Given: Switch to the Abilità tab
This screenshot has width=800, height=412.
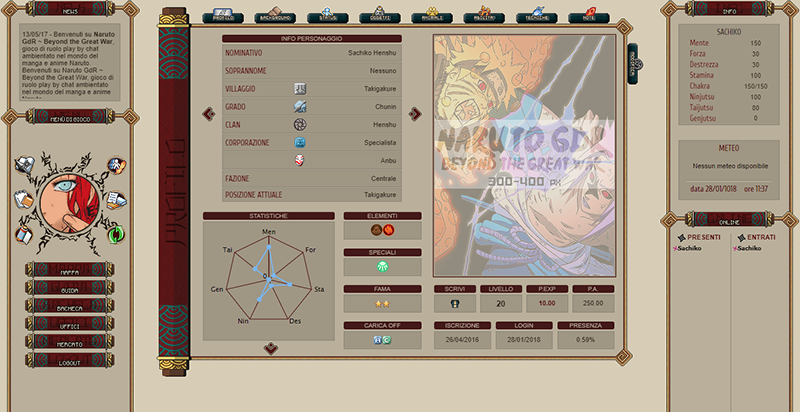Looking at the screenshot, I should [484, 15].
